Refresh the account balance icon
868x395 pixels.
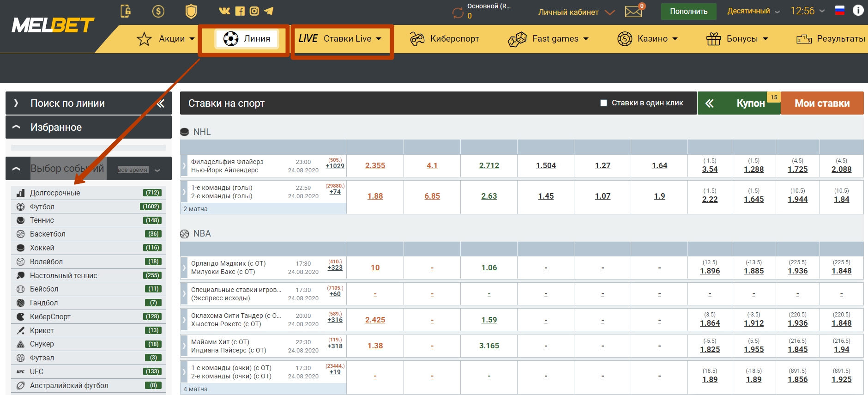point(458,13)
